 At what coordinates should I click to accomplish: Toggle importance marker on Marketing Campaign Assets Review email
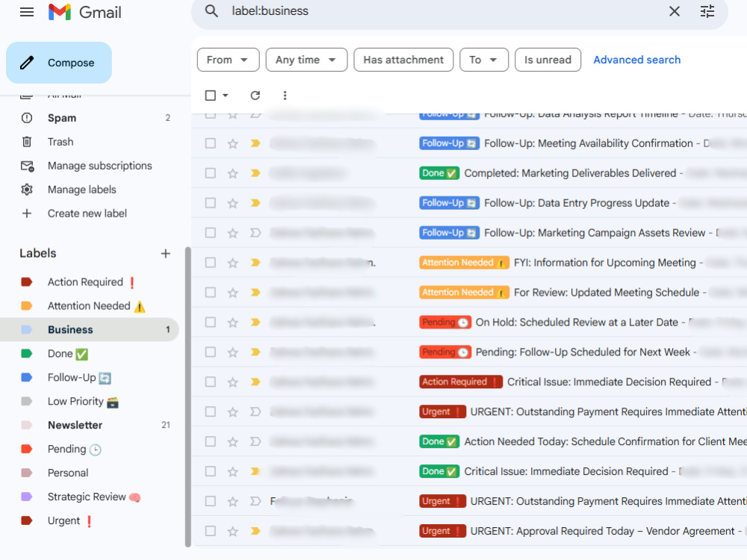(x=255, y=233)
